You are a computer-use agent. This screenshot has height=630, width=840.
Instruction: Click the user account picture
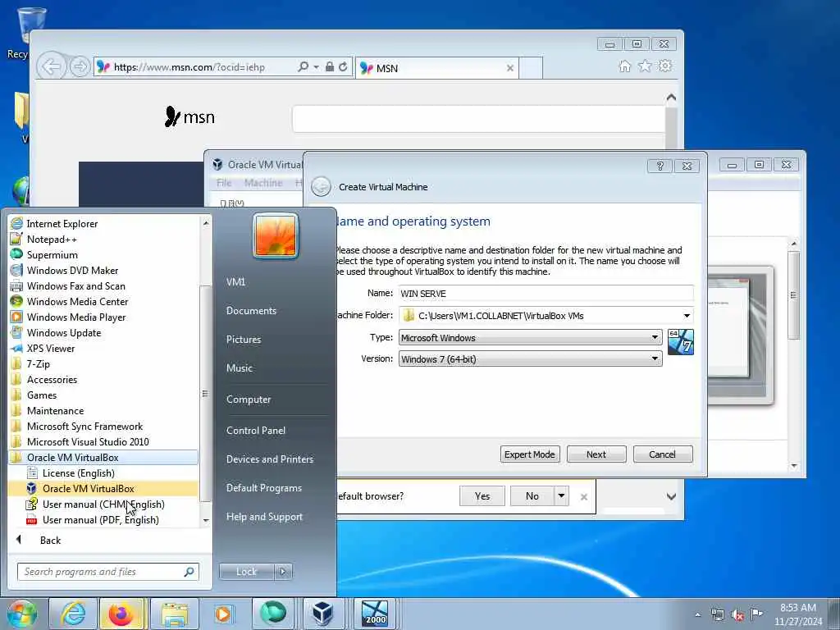(x=276, y=235)
